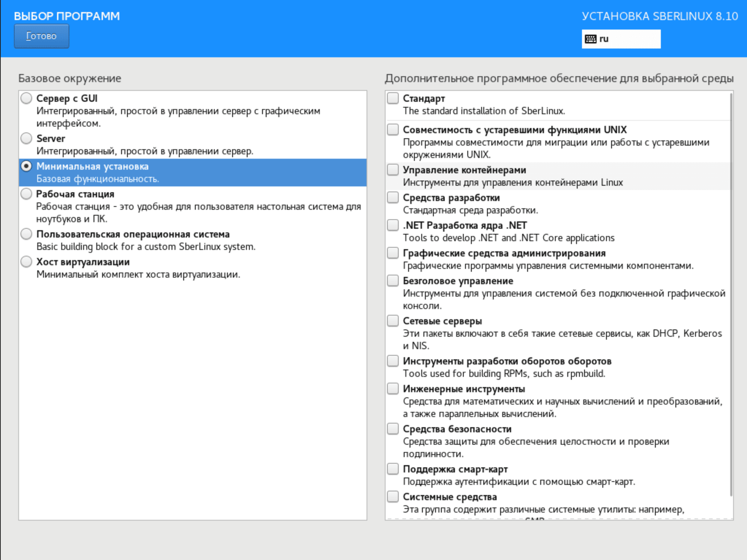The height and width of the screenshot is (560, 747).
Task: Click the Стандарт add-on title
Action: [x=424, y=99]
